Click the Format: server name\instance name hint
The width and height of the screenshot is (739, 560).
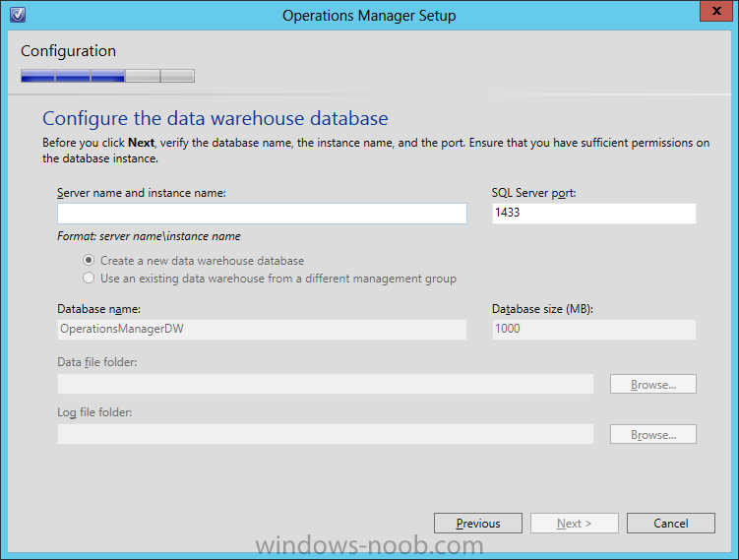click(149, 236)
